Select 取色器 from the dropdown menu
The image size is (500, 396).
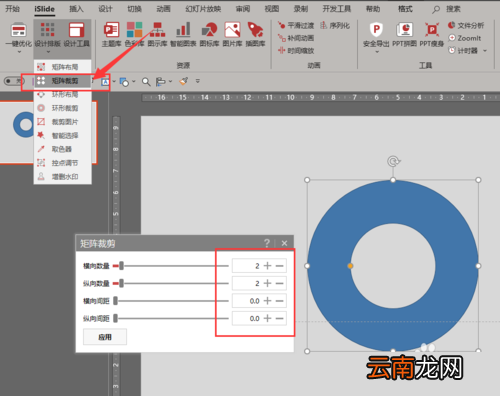[63, 149]
